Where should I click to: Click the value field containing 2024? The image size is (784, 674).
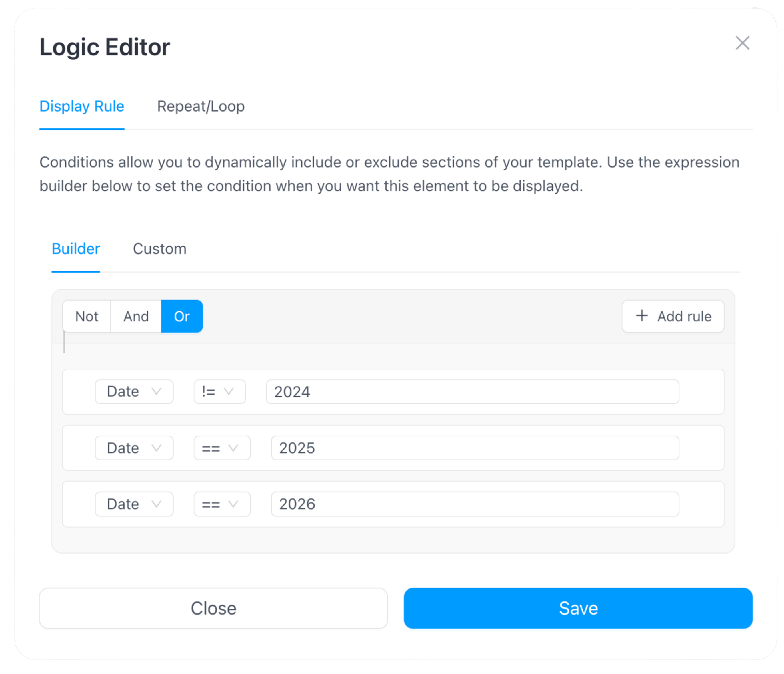tap(472, 391)
